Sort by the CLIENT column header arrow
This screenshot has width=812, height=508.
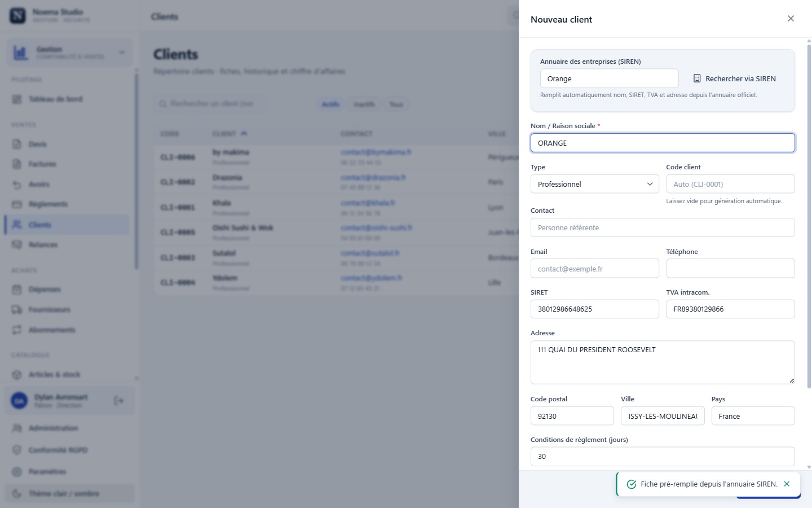pyautogui.click(x=244, y=134)
